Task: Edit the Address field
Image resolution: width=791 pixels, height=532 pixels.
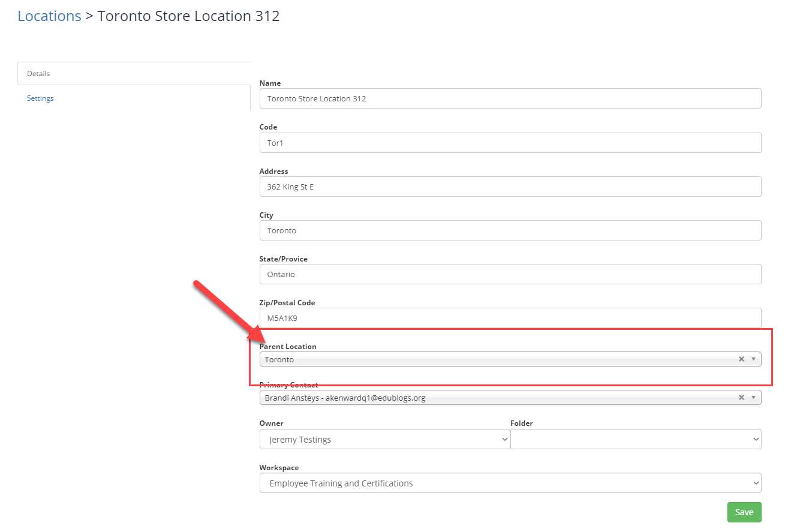Action: coord(510,187)
